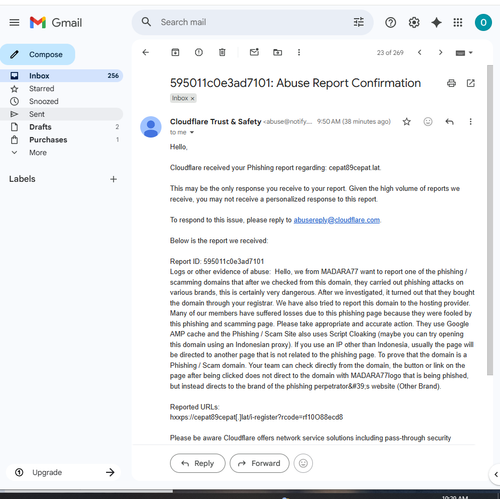Open the Google apps grid

(458, 23)
